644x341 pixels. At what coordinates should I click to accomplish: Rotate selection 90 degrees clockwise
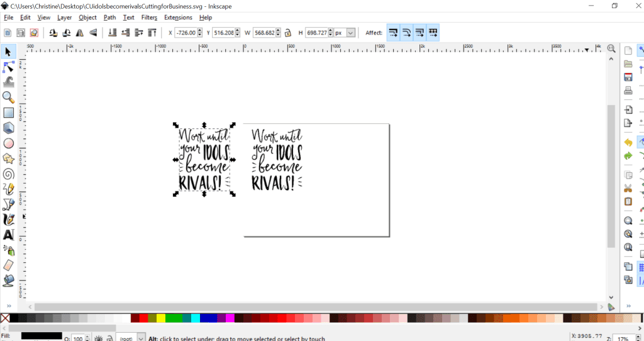[x=67, y=33]
